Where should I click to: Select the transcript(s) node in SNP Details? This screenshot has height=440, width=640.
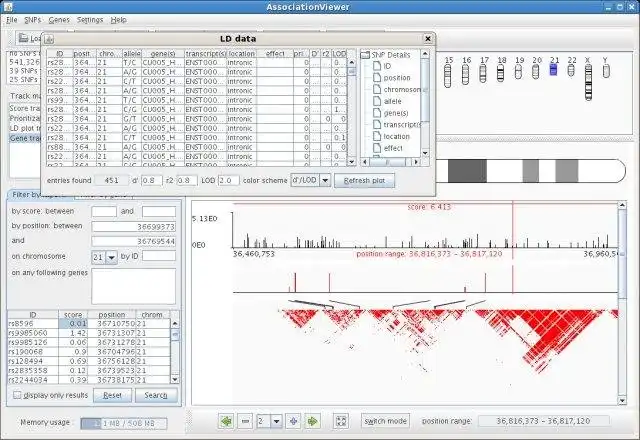(397, 124)
